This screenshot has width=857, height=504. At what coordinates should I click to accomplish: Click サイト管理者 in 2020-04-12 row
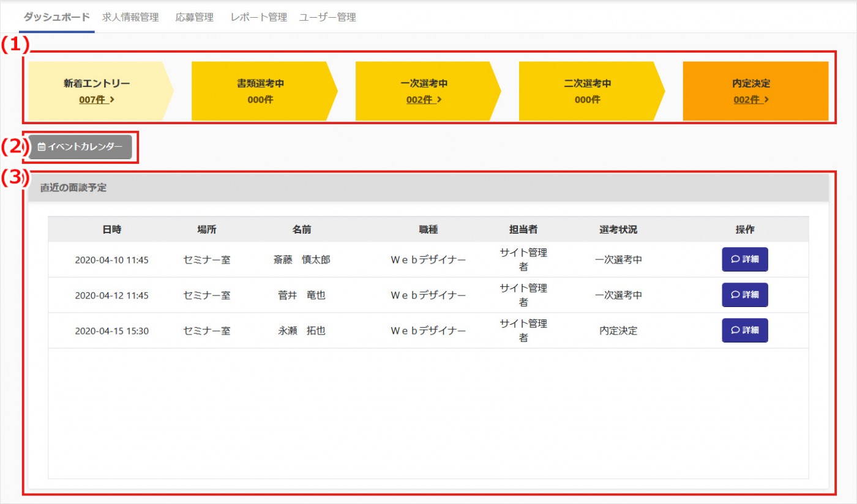(523, 295)
